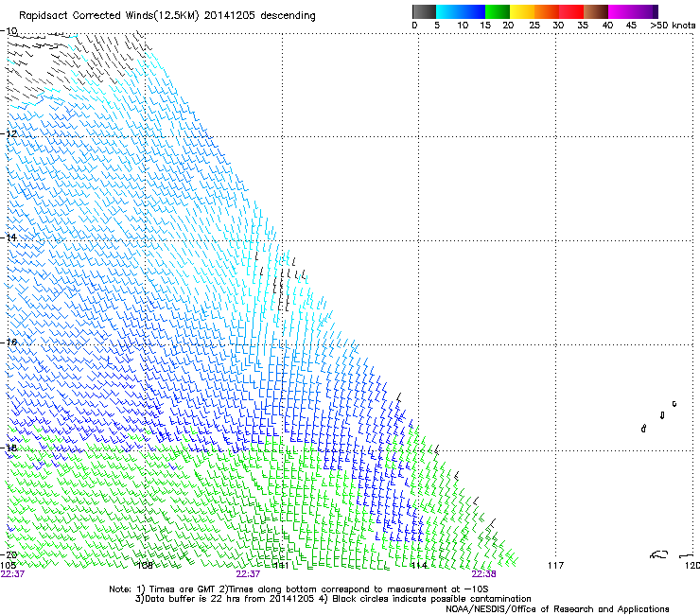
Task: Click the '-12' latitude axis label
Action: pos(9,133)
